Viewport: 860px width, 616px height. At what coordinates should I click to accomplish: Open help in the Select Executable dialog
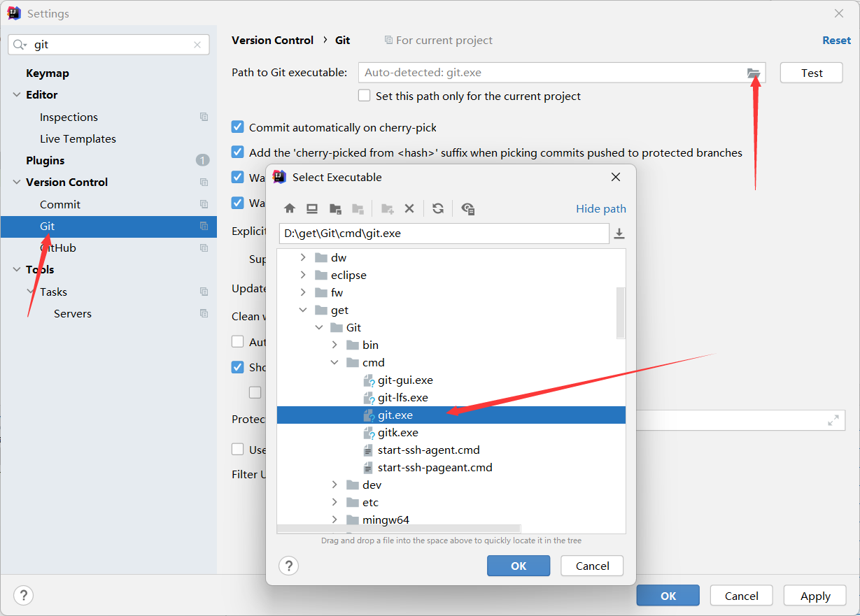click(x=289, y=566)
